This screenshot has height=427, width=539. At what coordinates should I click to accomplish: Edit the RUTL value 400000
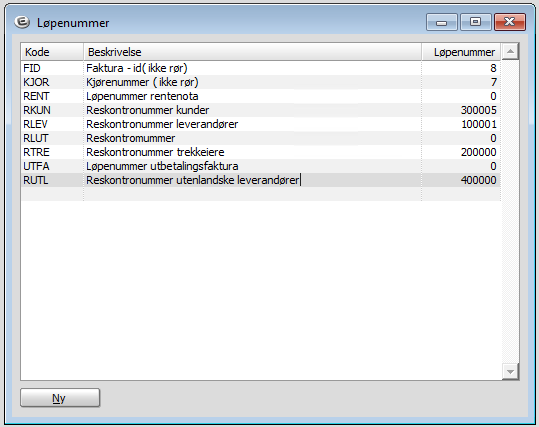coord(461,180)
